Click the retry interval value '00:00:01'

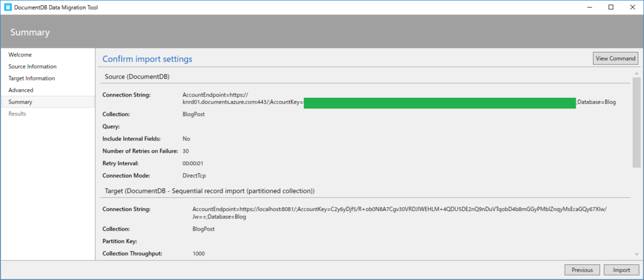(192, 163)
